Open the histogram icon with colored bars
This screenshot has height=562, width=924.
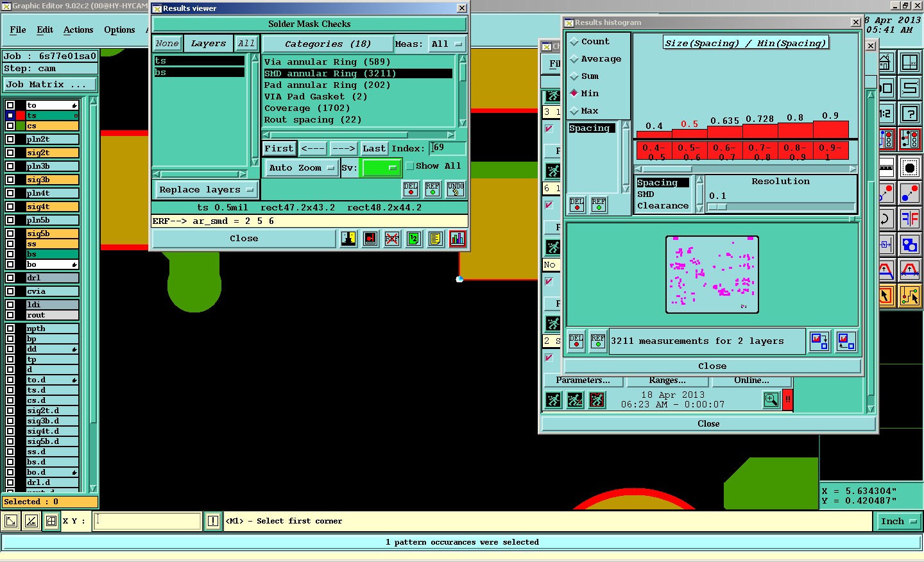(x=458, y=239)
